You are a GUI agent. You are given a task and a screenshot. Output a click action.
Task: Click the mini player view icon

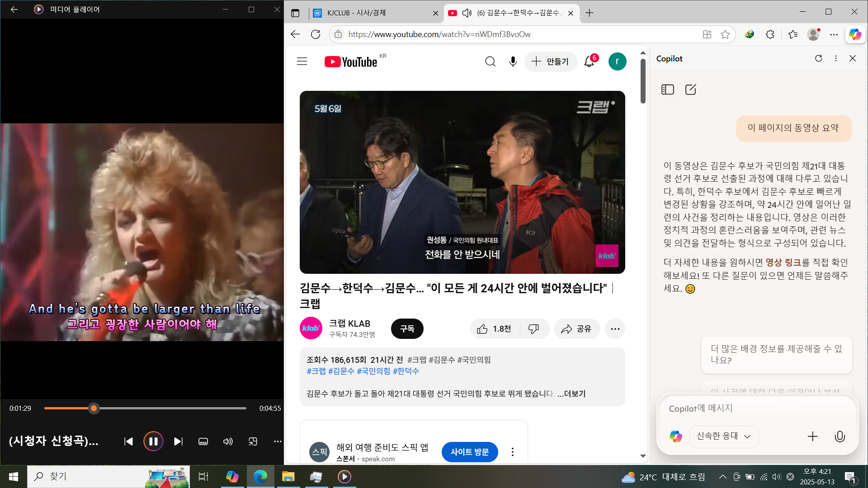coord(253,441)
